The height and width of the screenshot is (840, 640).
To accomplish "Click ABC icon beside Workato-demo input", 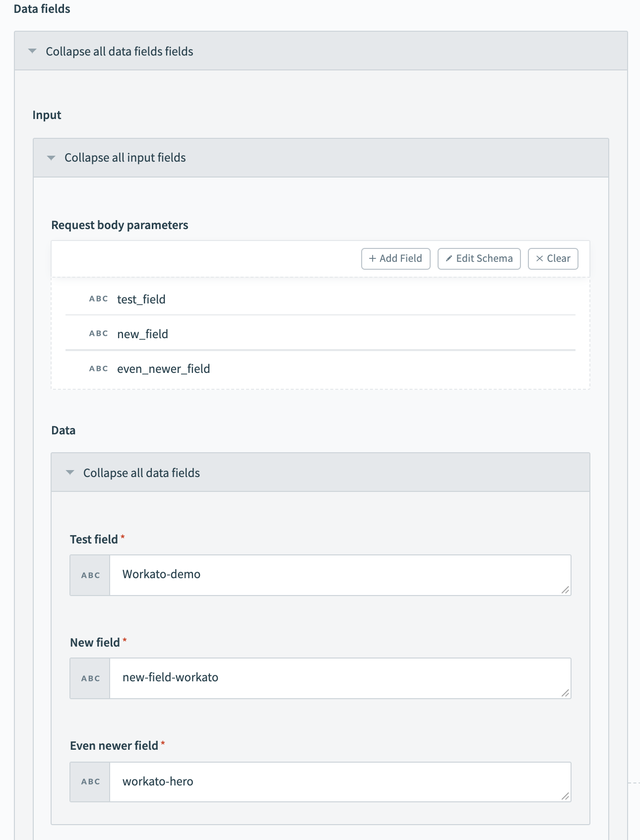I will click(x=90, y=575).
